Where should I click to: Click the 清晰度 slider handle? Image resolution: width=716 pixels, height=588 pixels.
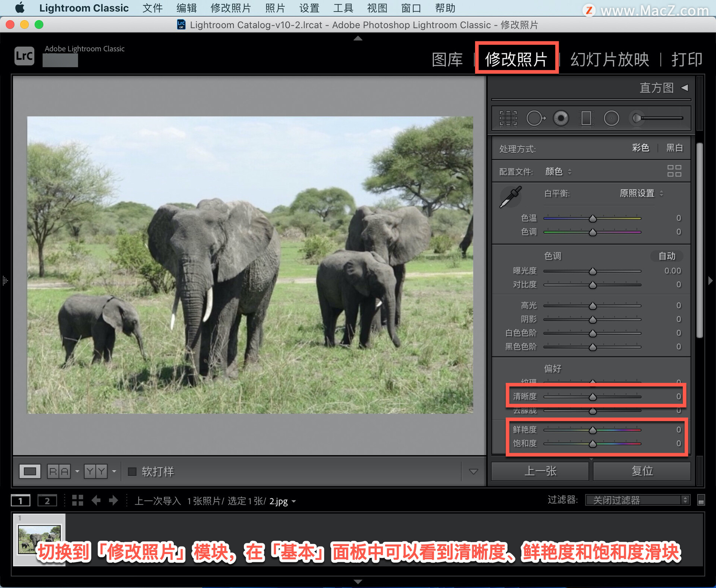pyautogui.click(x=593, y=397)
